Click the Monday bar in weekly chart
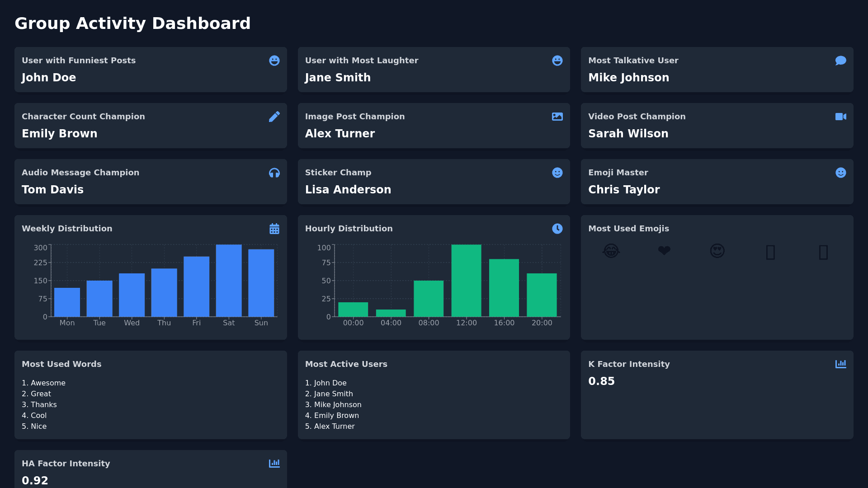Image resolution: width=868 pixels, height=488 pixels. pyautogui.click(x=67, y=302)
